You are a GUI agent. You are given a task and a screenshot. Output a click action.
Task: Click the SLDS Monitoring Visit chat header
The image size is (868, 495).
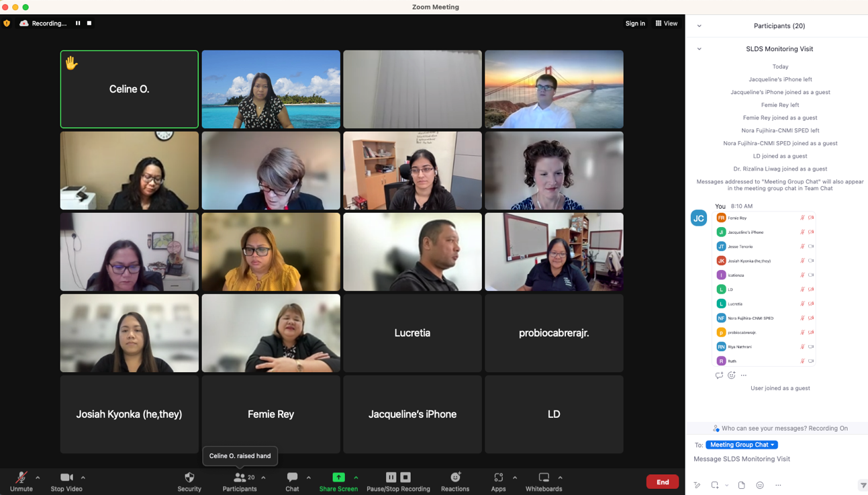[x=779, y=48]
